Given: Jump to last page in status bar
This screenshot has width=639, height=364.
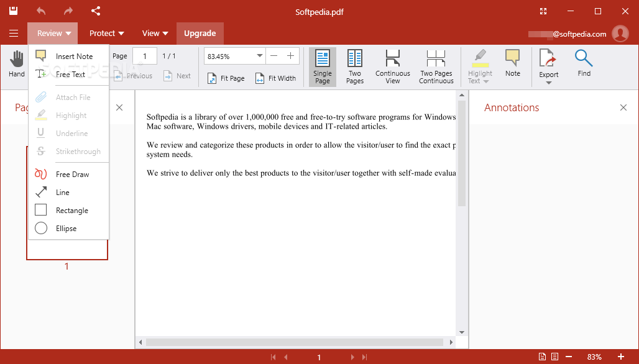Looking at the screenshot, I should pos(365,357).
